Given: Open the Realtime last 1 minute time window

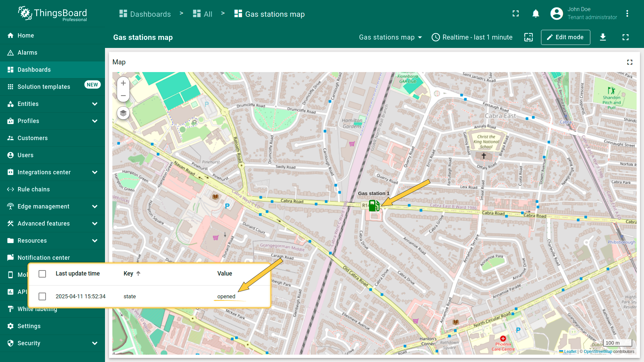Looking at the screenshot, I should pos(472,37).
